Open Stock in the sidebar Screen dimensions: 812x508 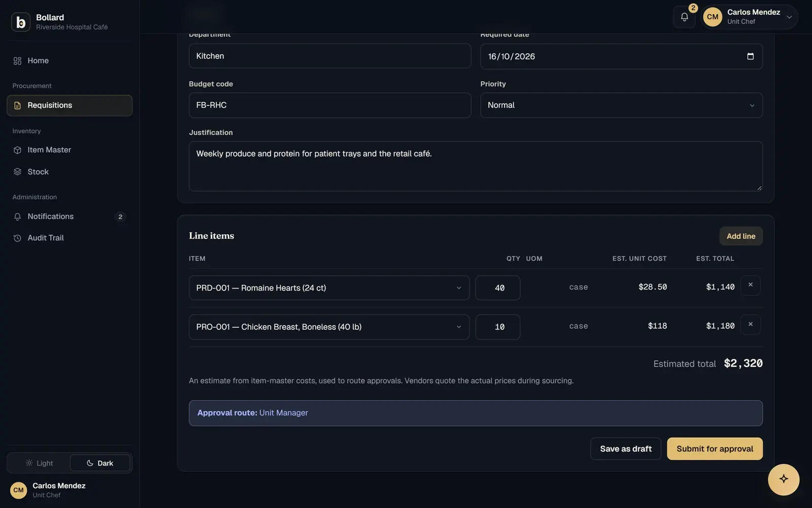tap(70, 172)
